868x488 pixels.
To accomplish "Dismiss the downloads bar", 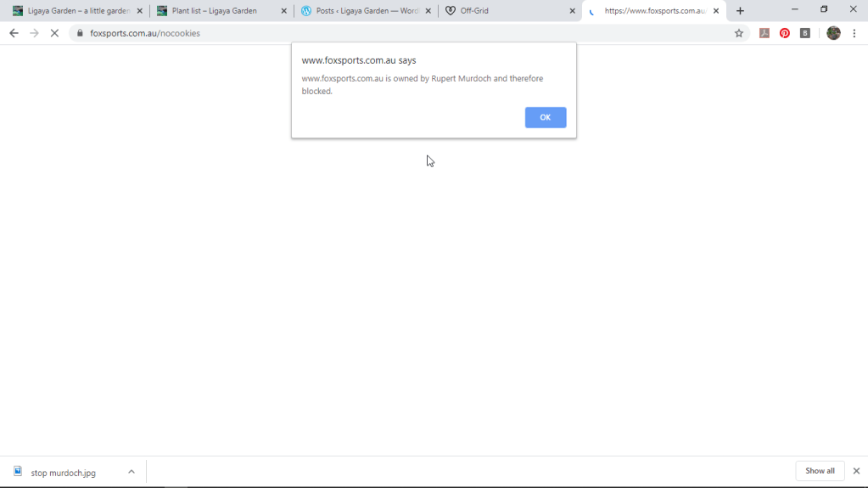I will click(856, 471).
